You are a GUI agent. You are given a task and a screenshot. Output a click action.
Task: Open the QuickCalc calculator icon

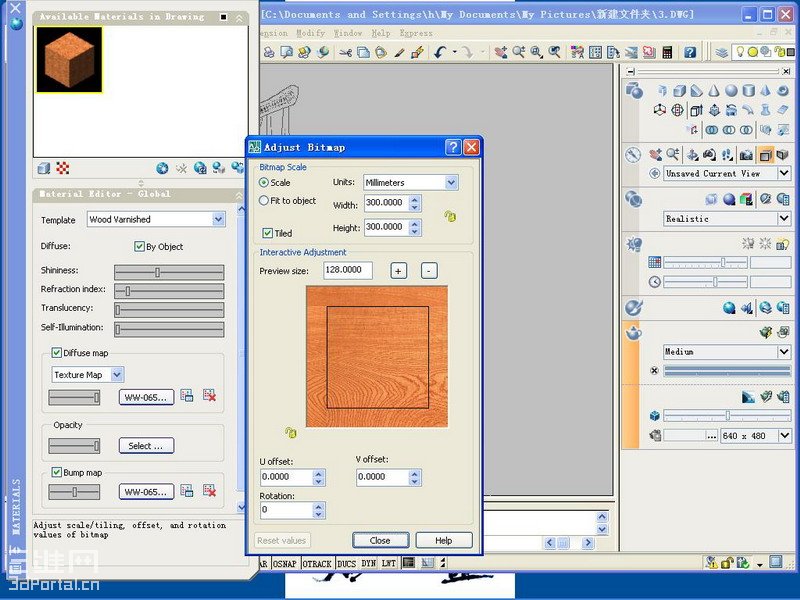tap(666, 52)
